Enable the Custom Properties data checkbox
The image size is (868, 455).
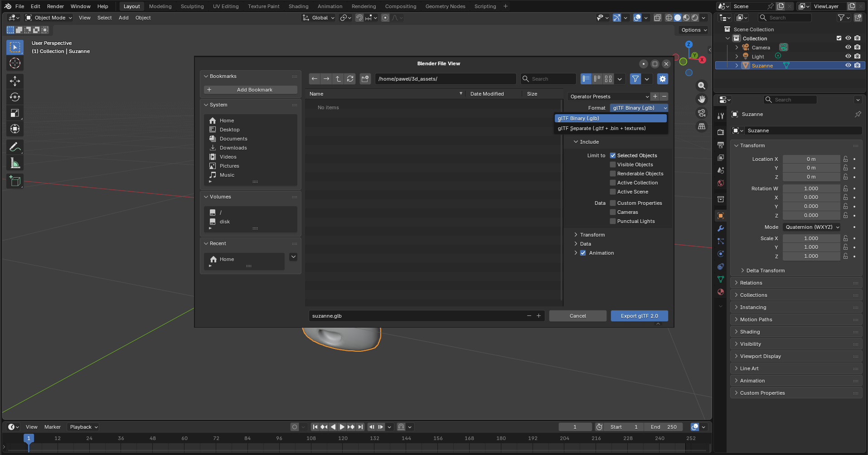pos(613,203)
